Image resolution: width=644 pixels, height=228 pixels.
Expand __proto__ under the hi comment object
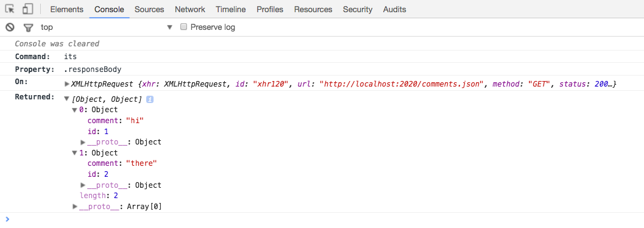[83, 142]
